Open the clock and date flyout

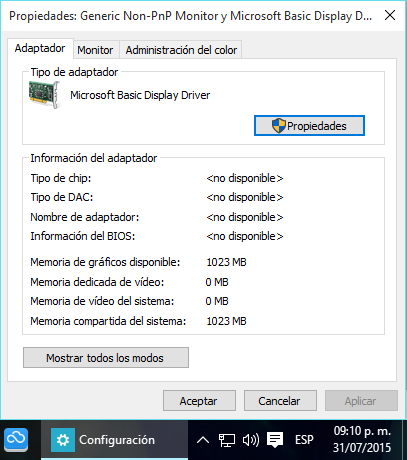click(x=362, y=439)
